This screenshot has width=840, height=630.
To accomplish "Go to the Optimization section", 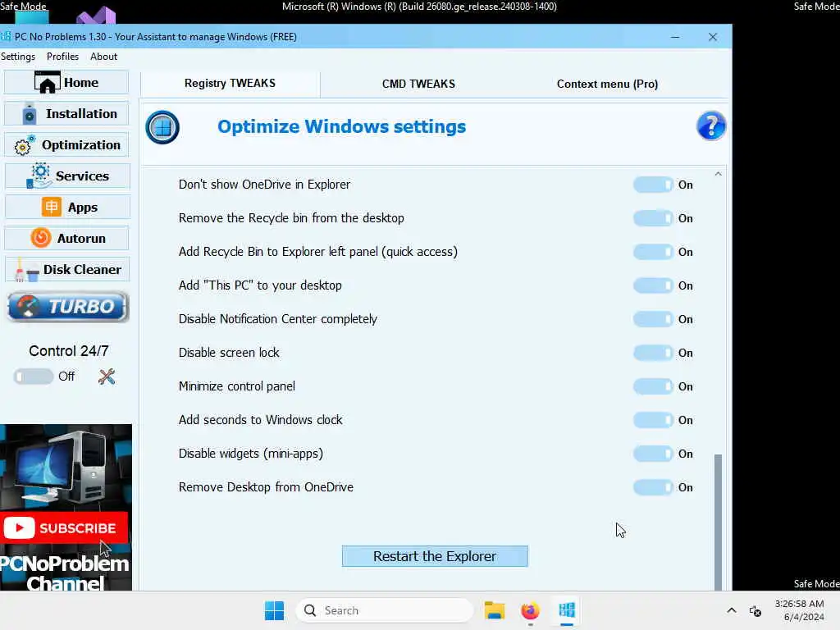I will point(66,144).
